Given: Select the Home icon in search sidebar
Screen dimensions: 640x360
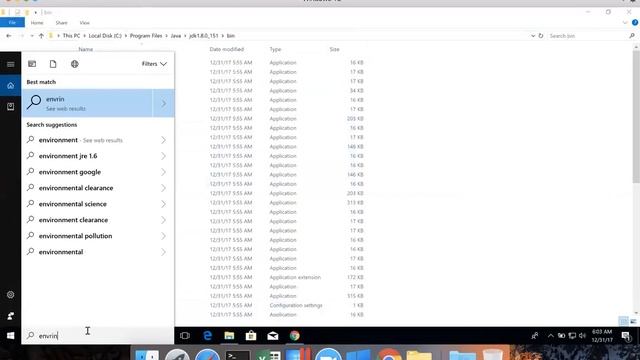Looking at the screenshot, I should (11, 86).
